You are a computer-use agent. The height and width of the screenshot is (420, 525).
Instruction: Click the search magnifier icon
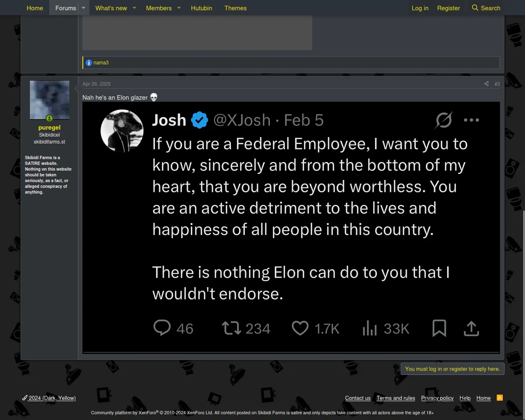475,8
